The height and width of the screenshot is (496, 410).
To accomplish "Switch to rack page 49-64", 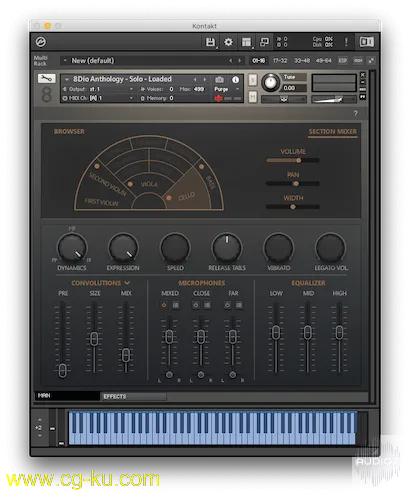I will [323, 60].
